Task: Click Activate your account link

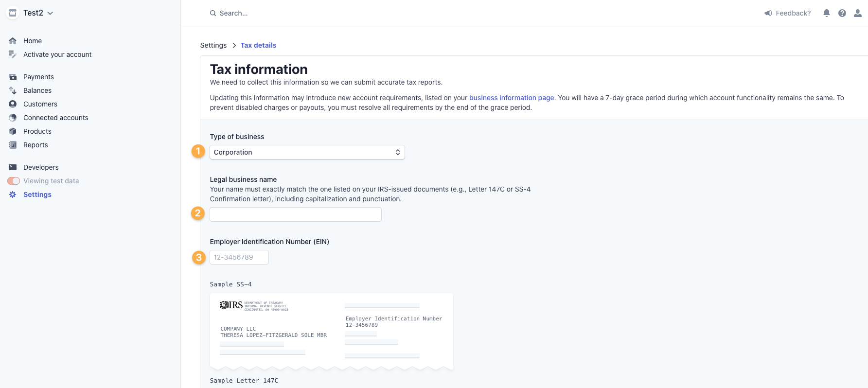Action: 57,54
